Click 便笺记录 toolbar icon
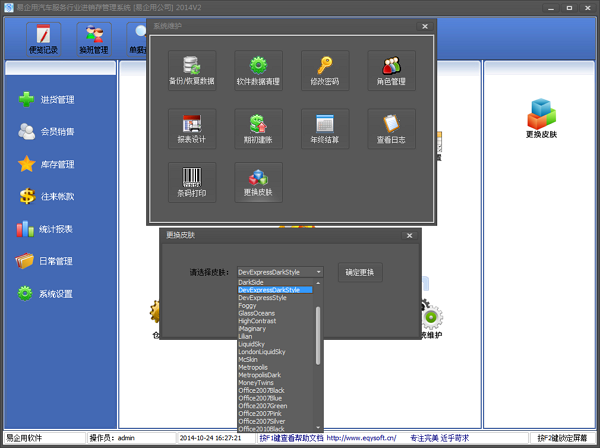 (x=43, y=39)
